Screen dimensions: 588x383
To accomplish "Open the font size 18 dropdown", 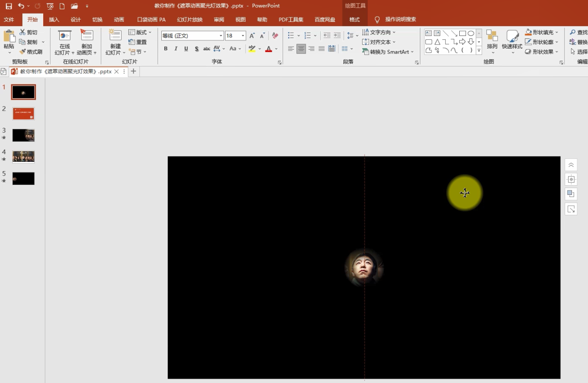I will [x=243, y=35].
